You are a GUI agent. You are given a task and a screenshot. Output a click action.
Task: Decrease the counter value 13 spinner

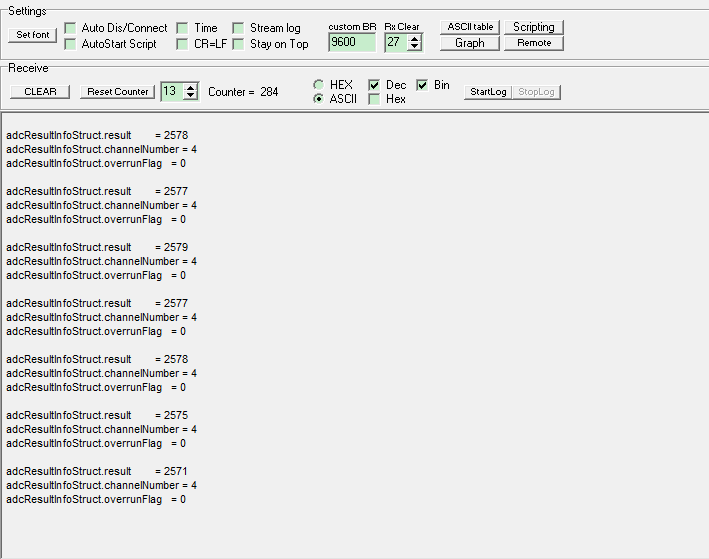click(190, 95)
